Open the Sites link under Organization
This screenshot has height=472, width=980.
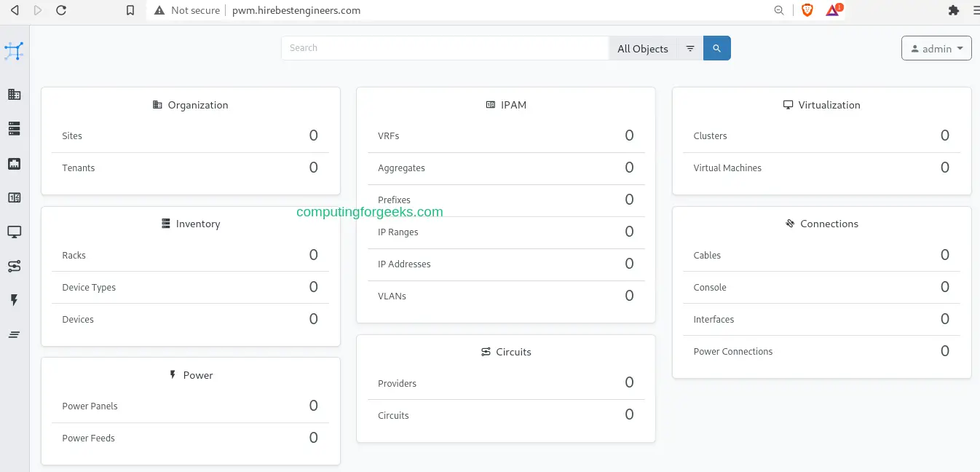(x=72, y=136)
